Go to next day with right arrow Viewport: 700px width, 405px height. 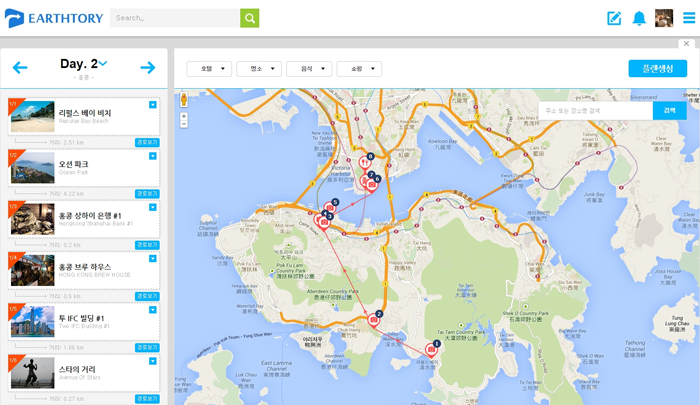tap(148, 68)
